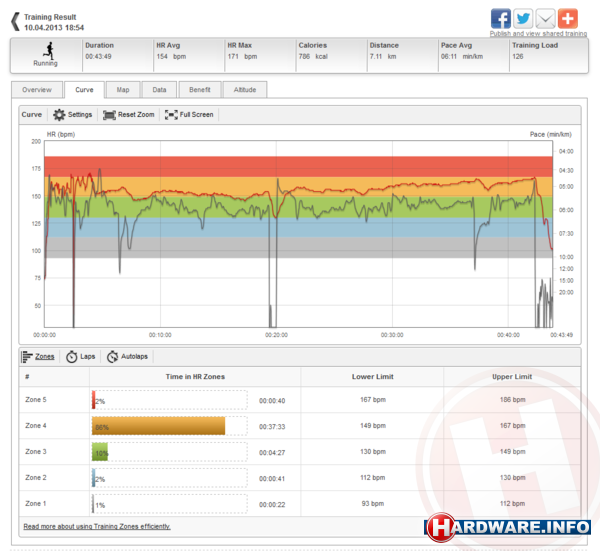Click the Time in HR Zones column header
The height and width of the screenshot is (551, 600).
(195, 377)
